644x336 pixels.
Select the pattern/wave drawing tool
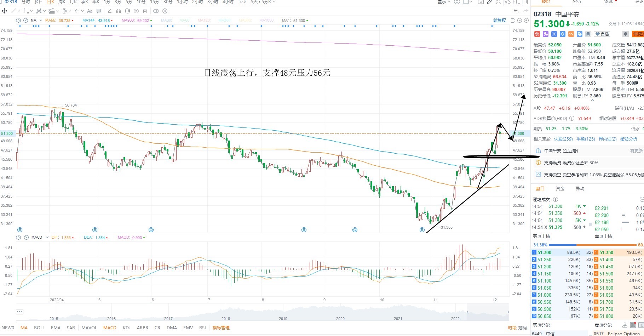tap(39, 11)
